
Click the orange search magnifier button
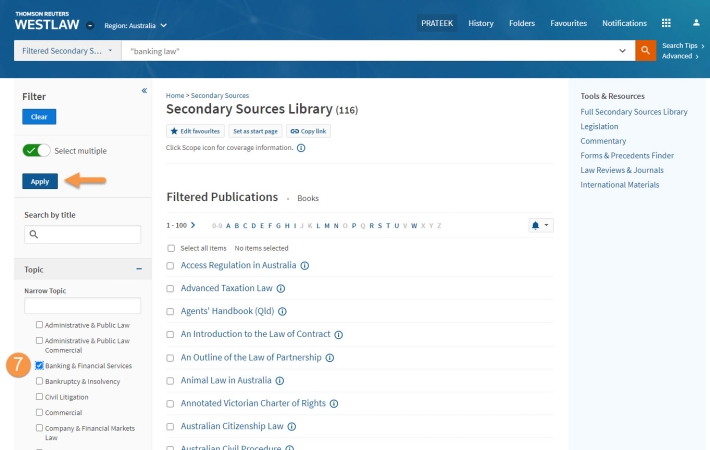645,51
